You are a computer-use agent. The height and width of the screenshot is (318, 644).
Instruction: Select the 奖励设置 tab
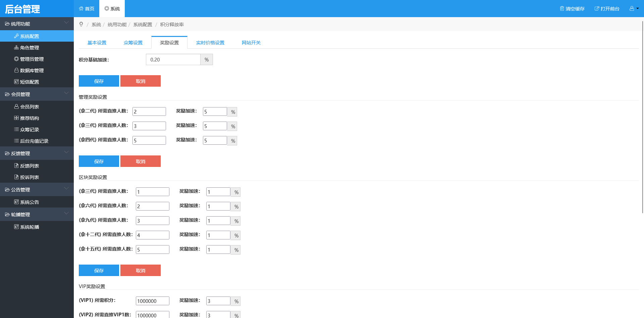[169, 43]
